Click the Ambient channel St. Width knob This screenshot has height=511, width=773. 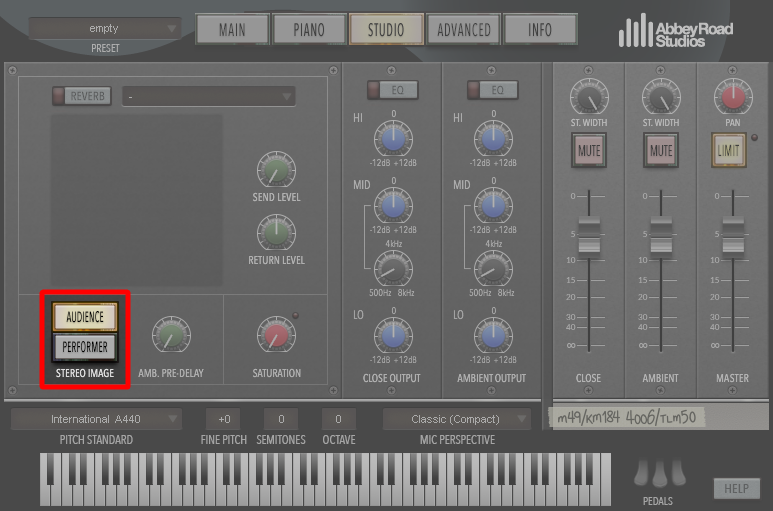661,97
